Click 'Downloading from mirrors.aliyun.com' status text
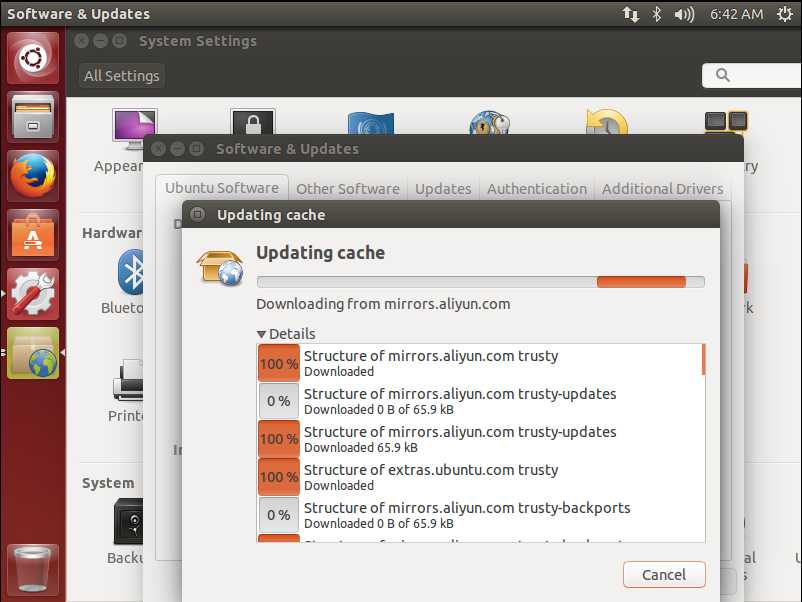This screenshot has width=802, height=602. tap(383, 304)
